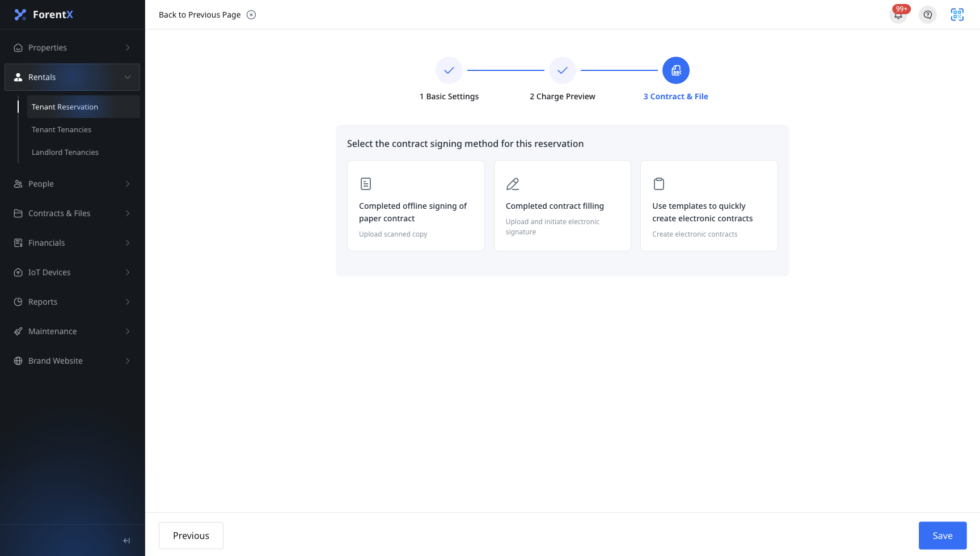Click the IoT Devices sidebar icon
This screenshot has width=980, height=556.
point(18,272)
